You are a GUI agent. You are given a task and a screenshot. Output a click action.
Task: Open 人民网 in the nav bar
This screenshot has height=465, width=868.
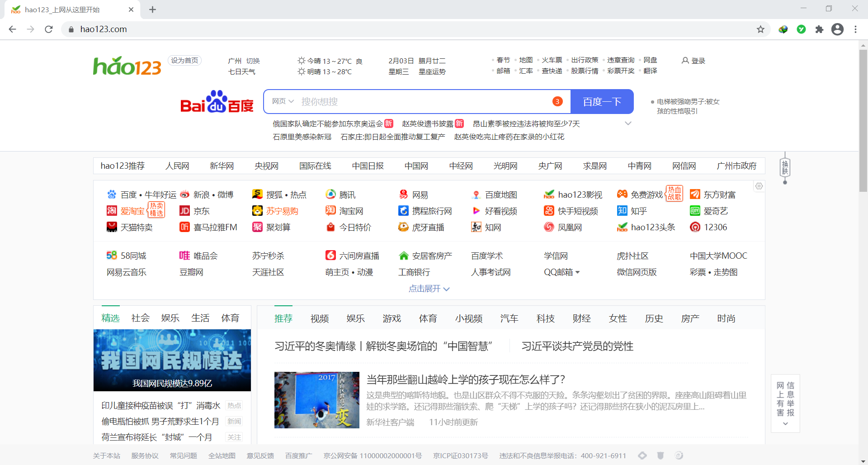tap(177, 166)
